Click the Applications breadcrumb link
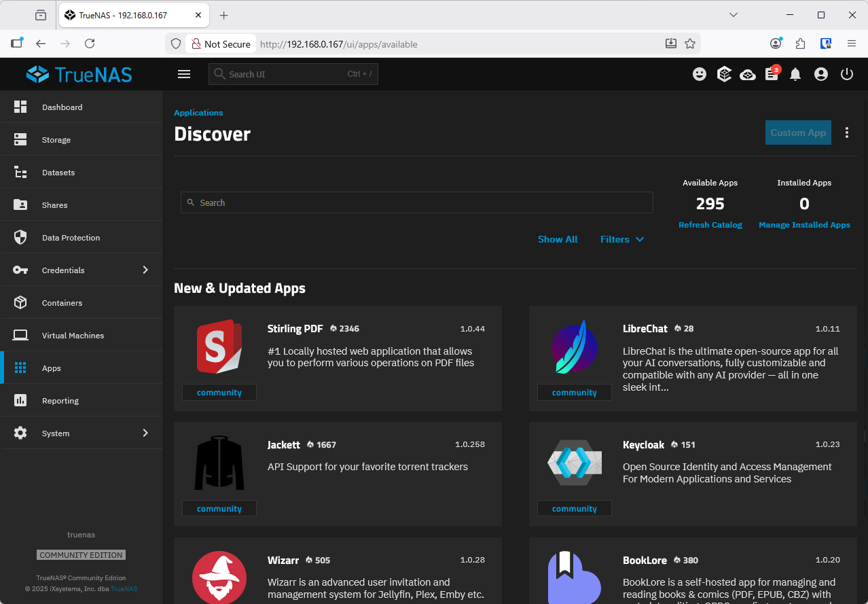Image resolution: width=868 pixels, height=604 pixels. 198,113
